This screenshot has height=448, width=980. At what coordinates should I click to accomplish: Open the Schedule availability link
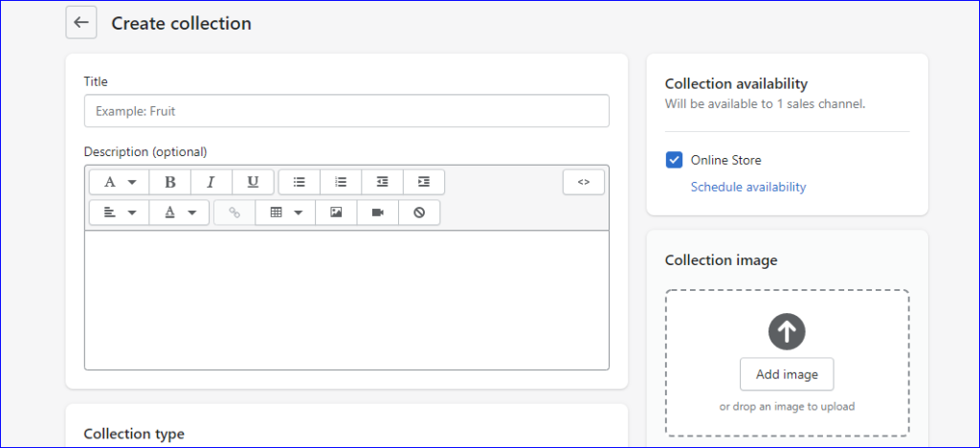click(748, 187)
